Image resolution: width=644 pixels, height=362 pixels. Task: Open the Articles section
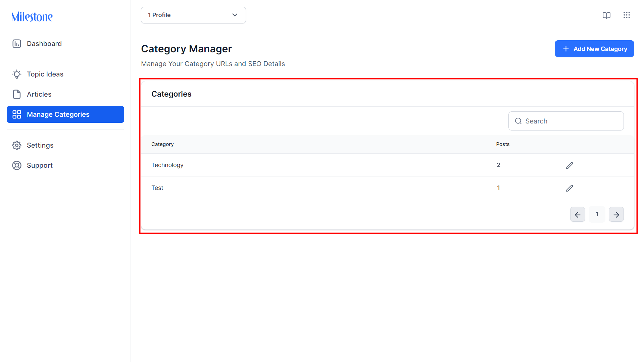point(65,94)
